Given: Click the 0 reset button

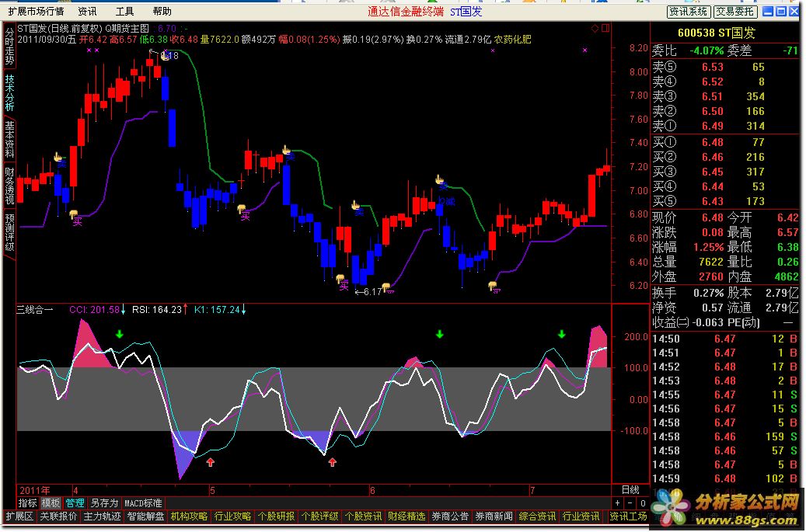Looking at the screenshot, I should (643, 503).
